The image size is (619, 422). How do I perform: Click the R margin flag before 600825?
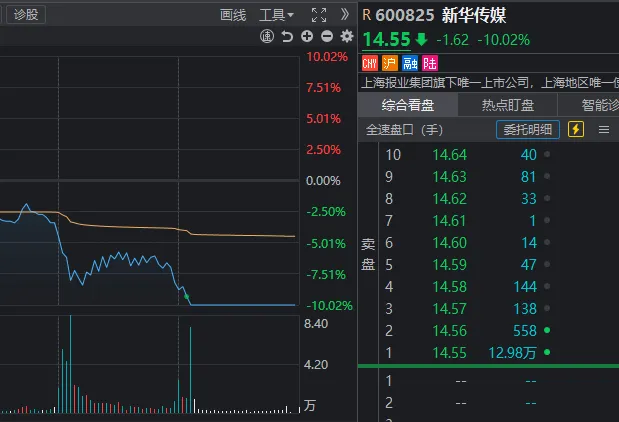[x=367, y=15]
